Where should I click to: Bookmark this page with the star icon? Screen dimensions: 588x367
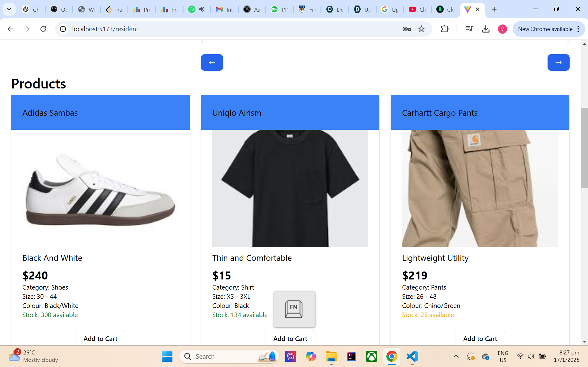422,29
